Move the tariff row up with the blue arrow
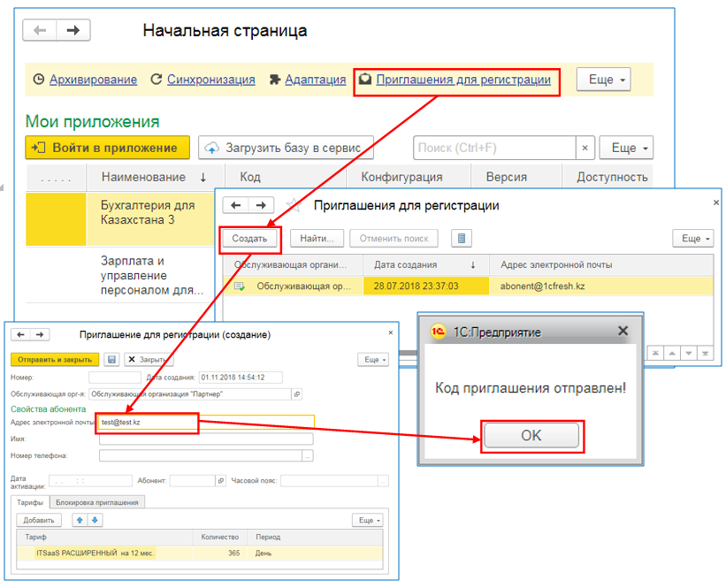Image resolution: width=726 pixels, height=588 pixels. pyautogui.click(x=80, y=520)
